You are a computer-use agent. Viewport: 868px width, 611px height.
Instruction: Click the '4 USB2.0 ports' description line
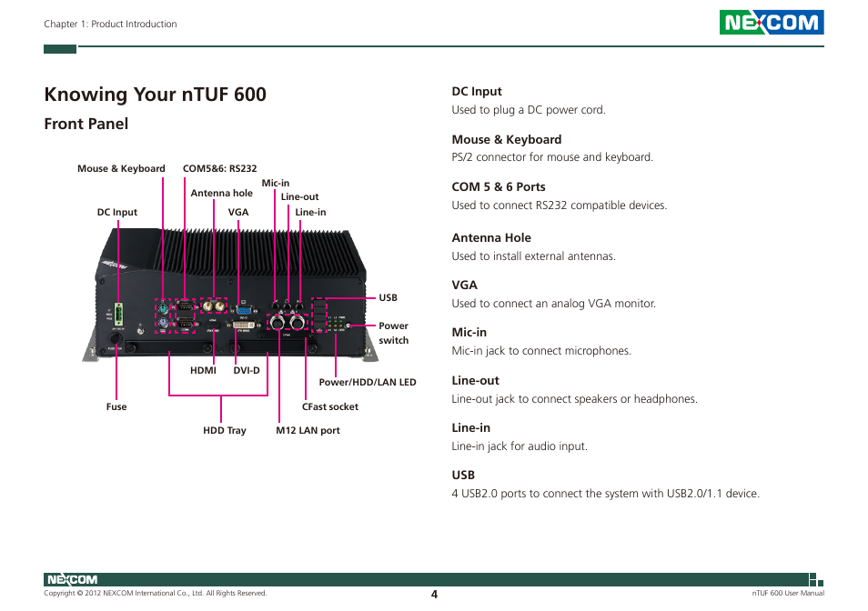[x=606, y=494]
